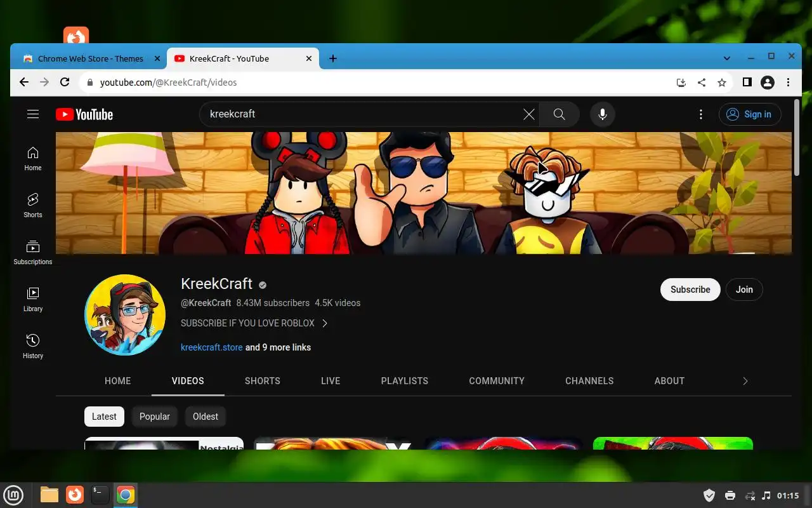Sort videos by Popular
Viewport: 812px width, 508px height.
(155, 417)
